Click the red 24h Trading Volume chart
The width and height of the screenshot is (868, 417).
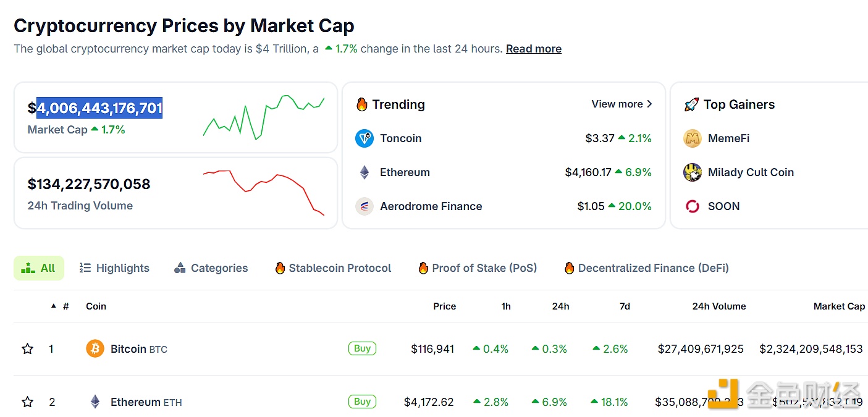[x=264, y=192]
